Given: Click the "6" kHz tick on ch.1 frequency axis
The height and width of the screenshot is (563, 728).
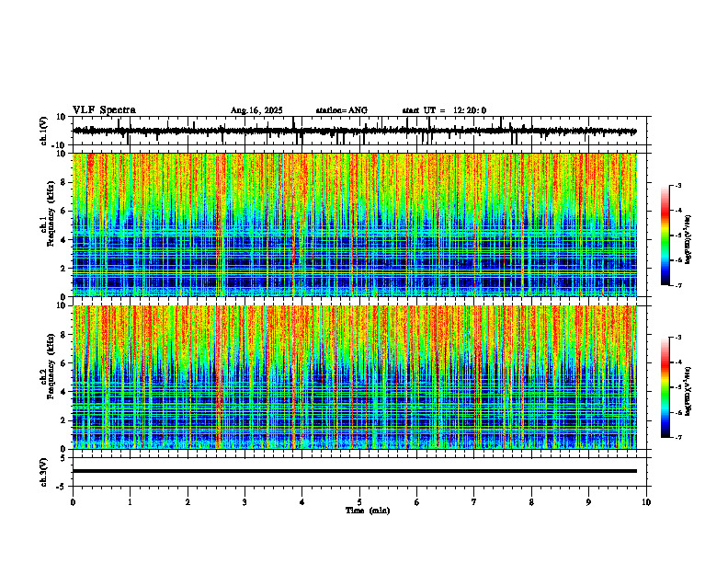Looking at the screenshot, I should [x=65, y=212].
